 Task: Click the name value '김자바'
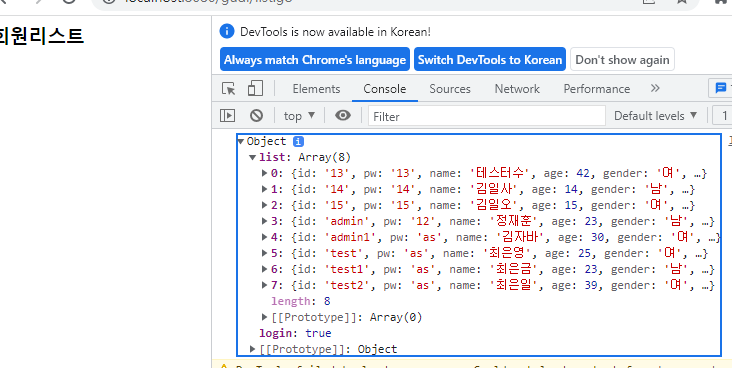tap(521, 237)
